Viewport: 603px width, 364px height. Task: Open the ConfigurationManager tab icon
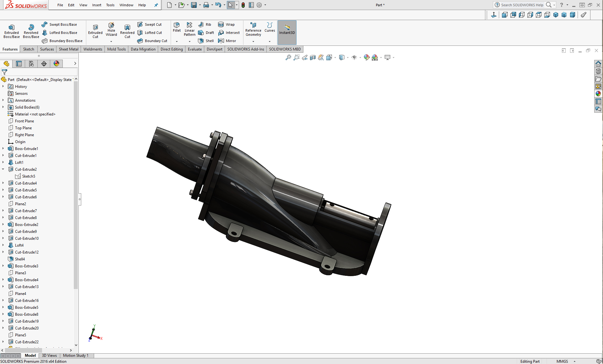31,64
